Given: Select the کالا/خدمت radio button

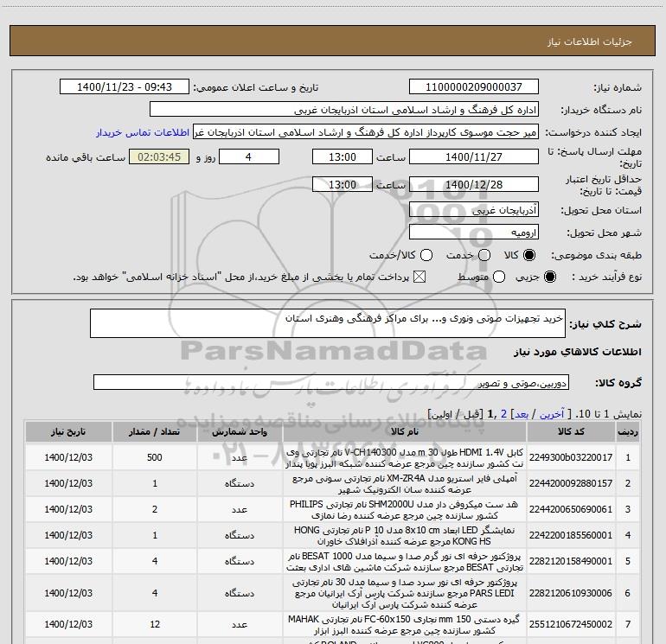Looking at the screenshot, I should click(x=426, y=255).
